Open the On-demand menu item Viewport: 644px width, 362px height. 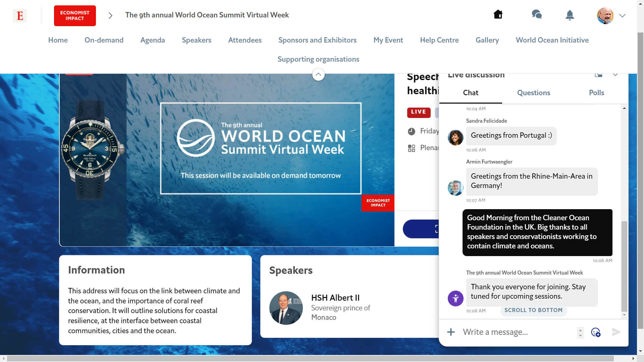104,40
